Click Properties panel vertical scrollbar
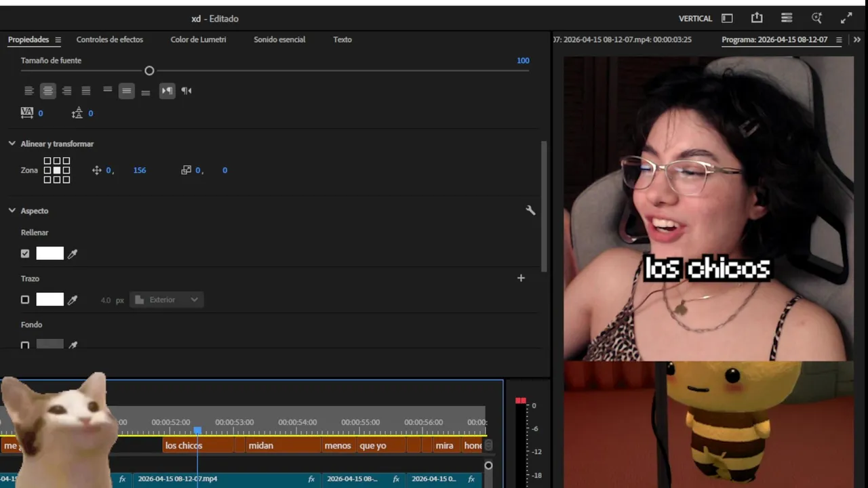Image resolution: width=868 pixels, height=488 pixels. coord(544,205)
